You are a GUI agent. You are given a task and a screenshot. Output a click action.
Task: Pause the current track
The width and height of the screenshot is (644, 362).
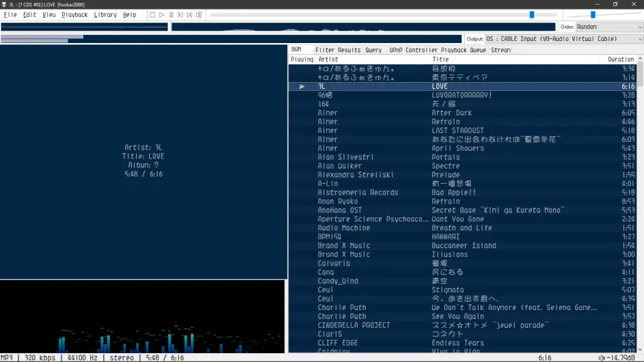[172, 15]
